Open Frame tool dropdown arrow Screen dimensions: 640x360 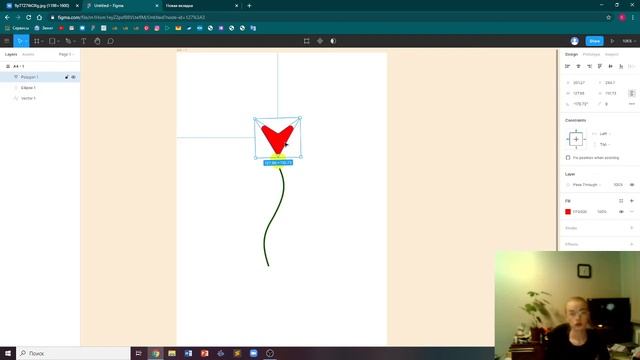pyautogui.click(x=42, y=42)
